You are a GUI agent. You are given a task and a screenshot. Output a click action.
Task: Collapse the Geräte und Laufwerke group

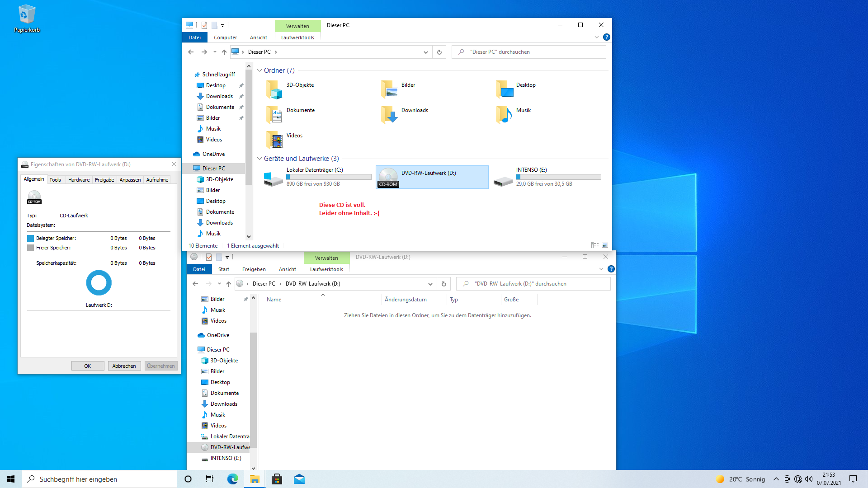259,159
